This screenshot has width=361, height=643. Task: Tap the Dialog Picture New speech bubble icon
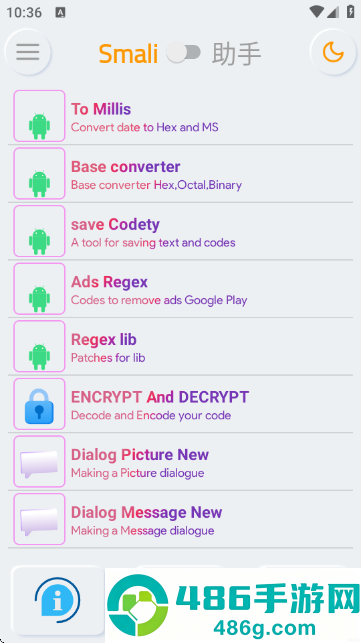click(39, 461)
